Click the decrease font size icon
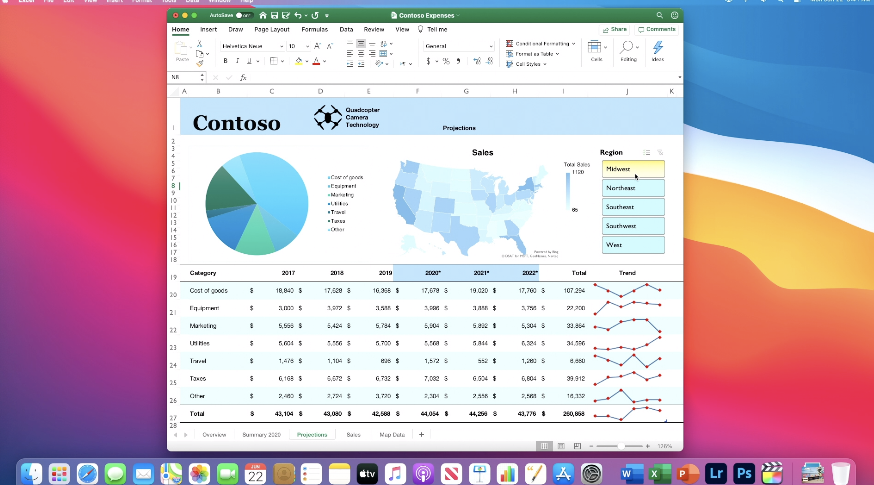 coord(329,46)
